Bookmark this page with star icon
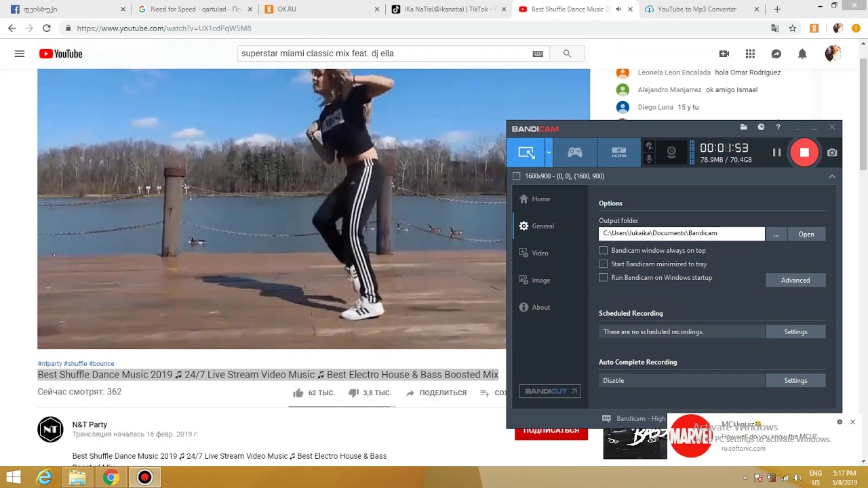The width and height of the screenshot is (868, 488). point(792,28)
